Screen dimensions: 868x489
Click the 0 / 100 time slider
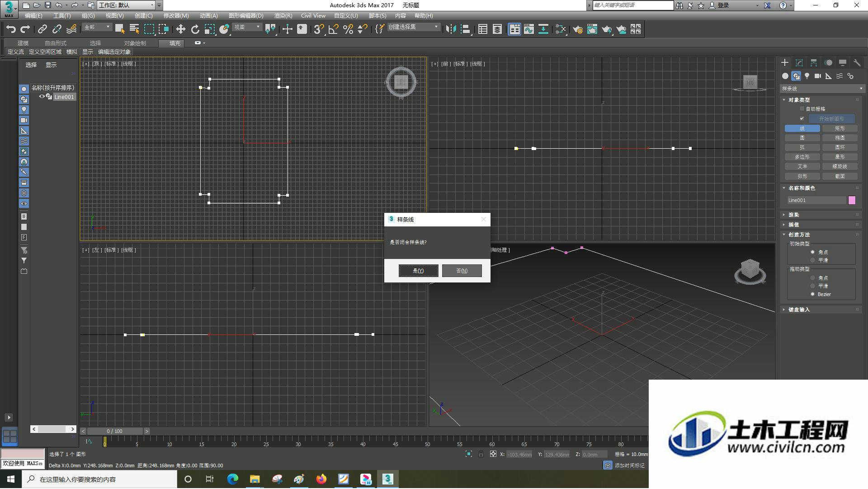pyautogui.click(x=115, y=432)
